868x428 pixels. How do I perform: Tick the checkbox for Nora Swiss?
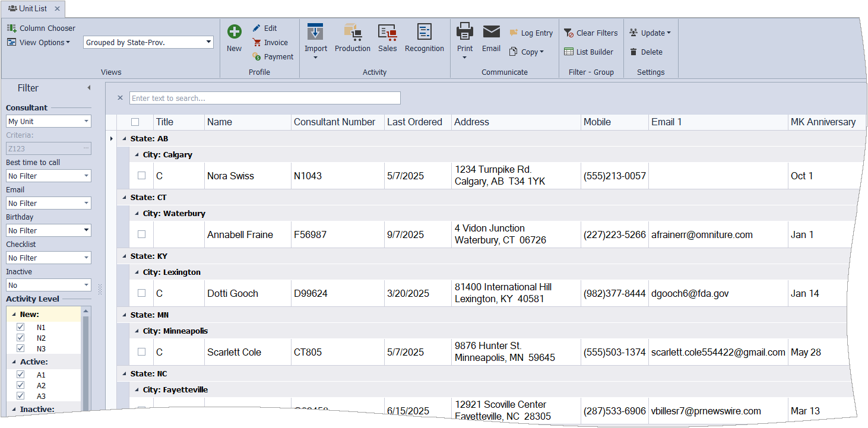coord(141,176)
